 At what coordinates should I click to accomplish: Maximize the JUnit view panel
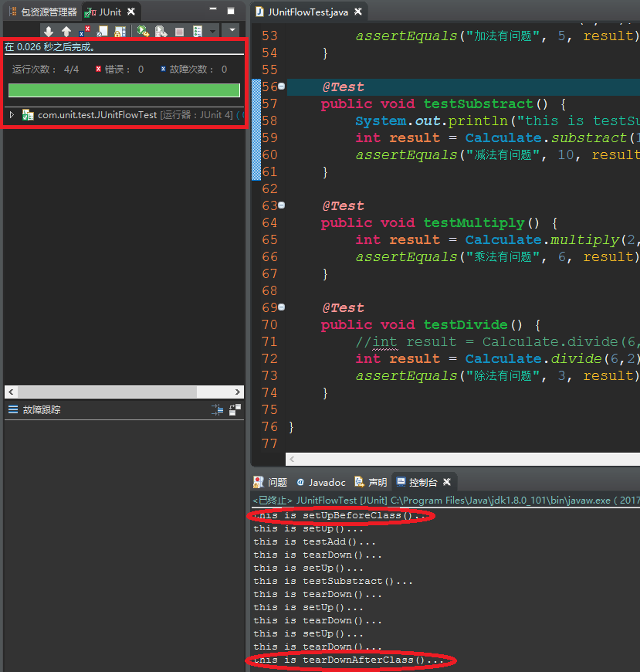(x=231, y=11)
